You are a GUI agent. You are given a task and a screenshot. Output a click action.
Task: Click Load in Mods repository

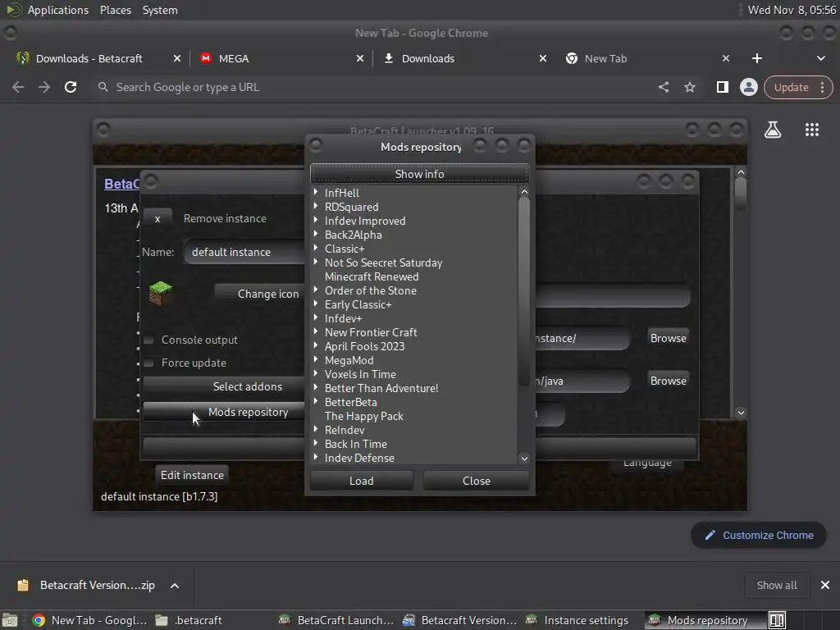coord(362,481)
